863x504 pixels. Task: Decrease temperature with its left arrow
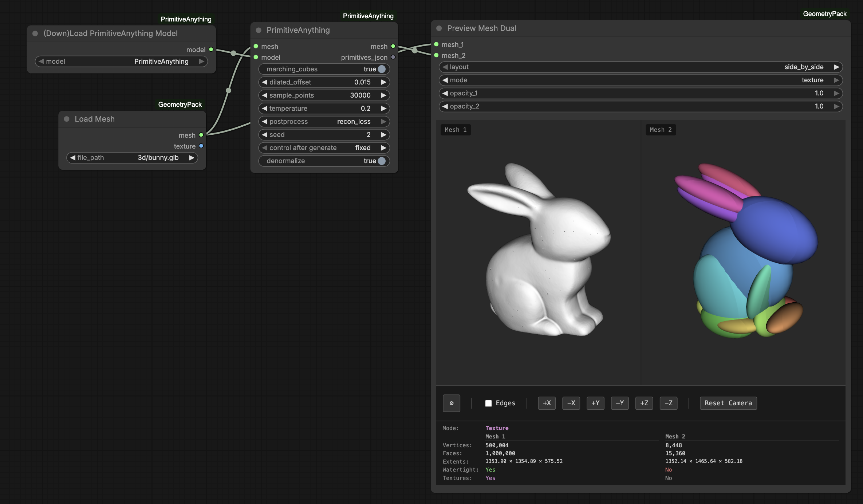265,109
